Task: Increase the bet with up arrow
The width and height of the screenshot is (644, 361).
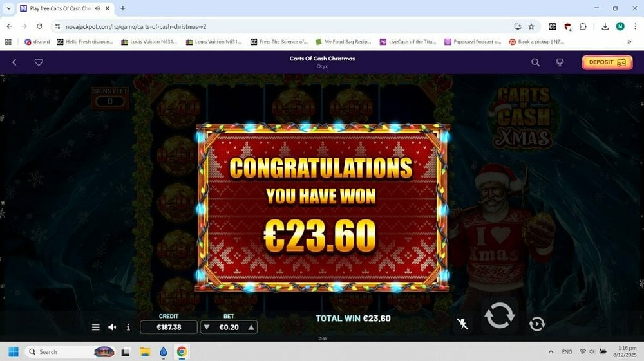Action: [x=251, y=327]
